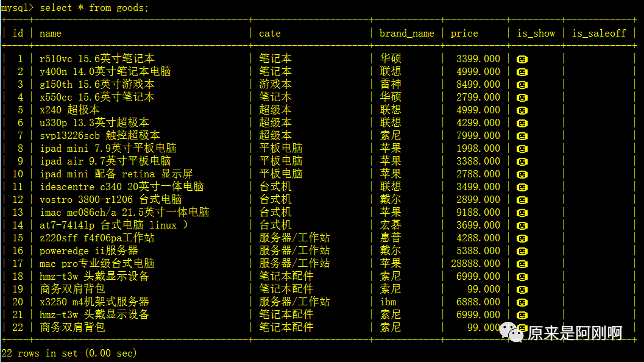Click the brand_name cell '雷神'
The image size is (644, 362).
390,84
